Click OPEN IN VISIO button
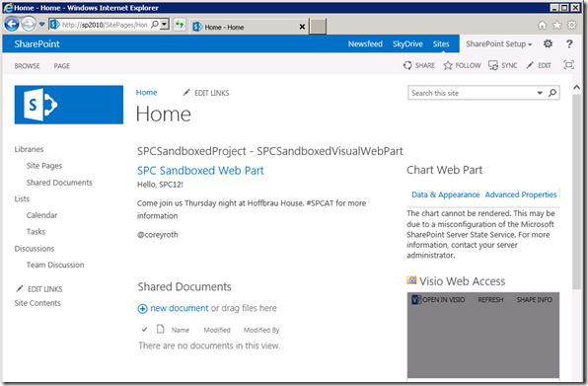 438,300
